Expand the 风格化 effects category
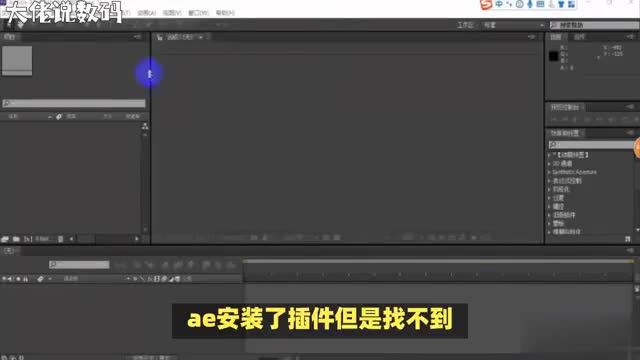This screenshot has height=360, width=640. click(549, 189)
